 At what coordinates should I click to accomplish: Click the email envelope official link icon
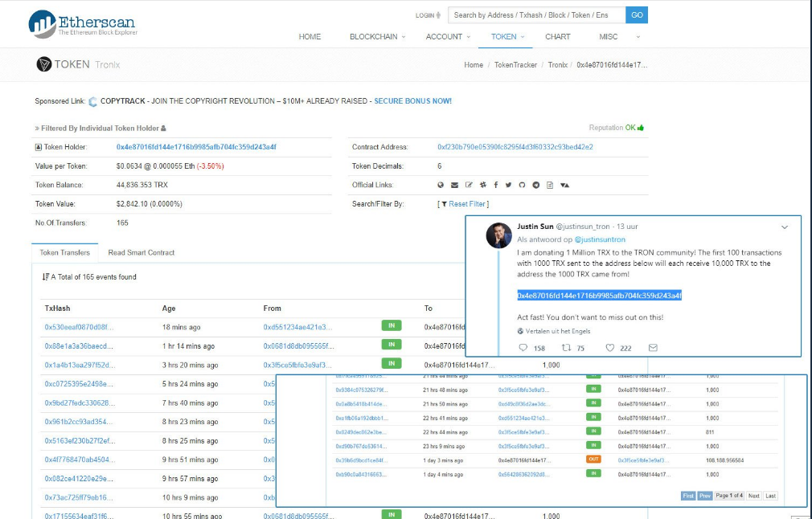(x=455, y=185)
